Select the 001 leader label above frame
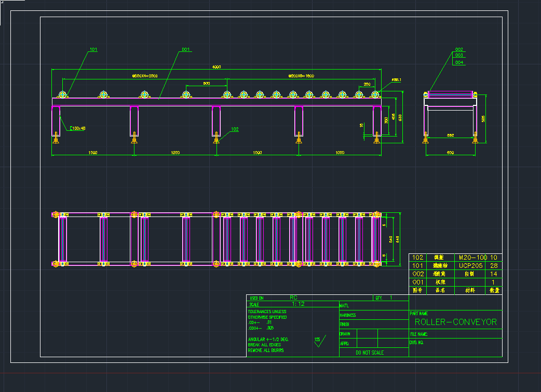This screenshot has width=541, height=392. point(185,50)
